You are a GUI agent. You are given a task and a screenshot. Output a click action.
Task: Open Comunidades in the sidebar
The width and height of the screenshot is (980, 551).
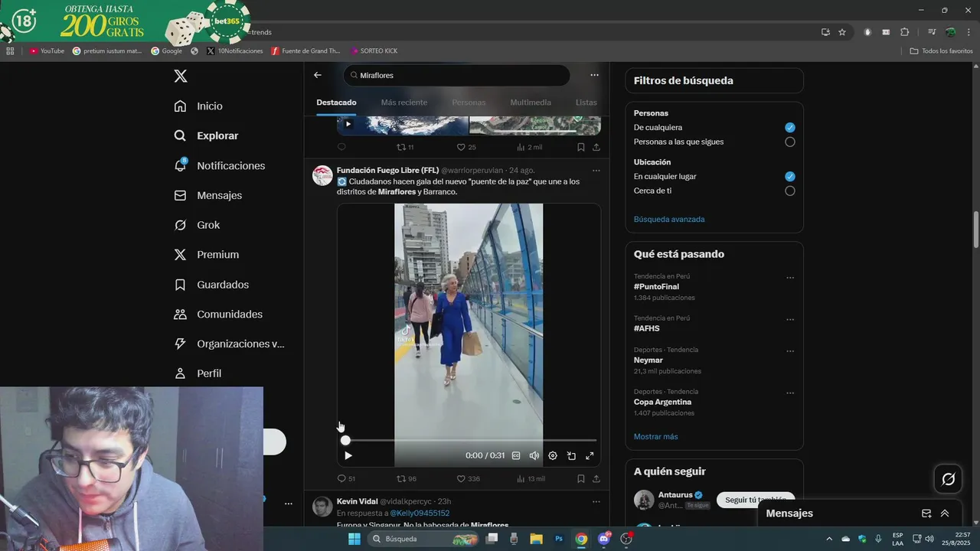click(x=218, y=315)
